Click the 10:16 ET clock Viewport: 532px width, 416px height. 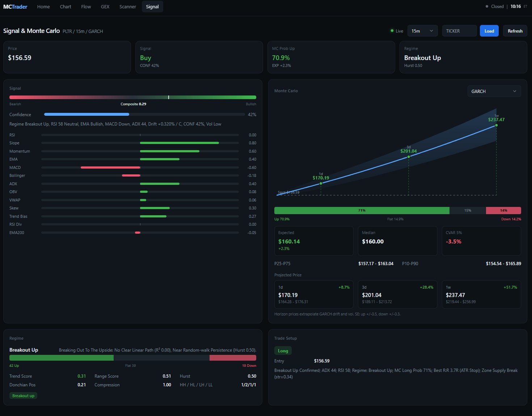tap(519, 7)
